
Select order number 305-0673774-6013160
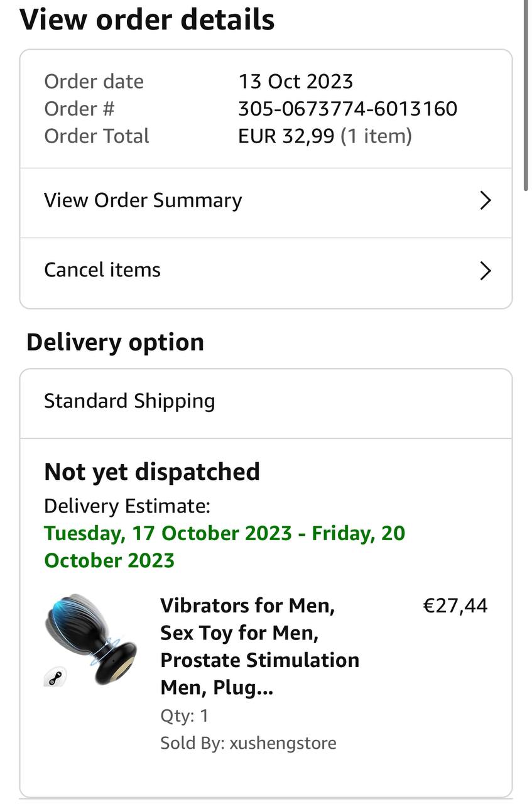[x=347, y=109]
